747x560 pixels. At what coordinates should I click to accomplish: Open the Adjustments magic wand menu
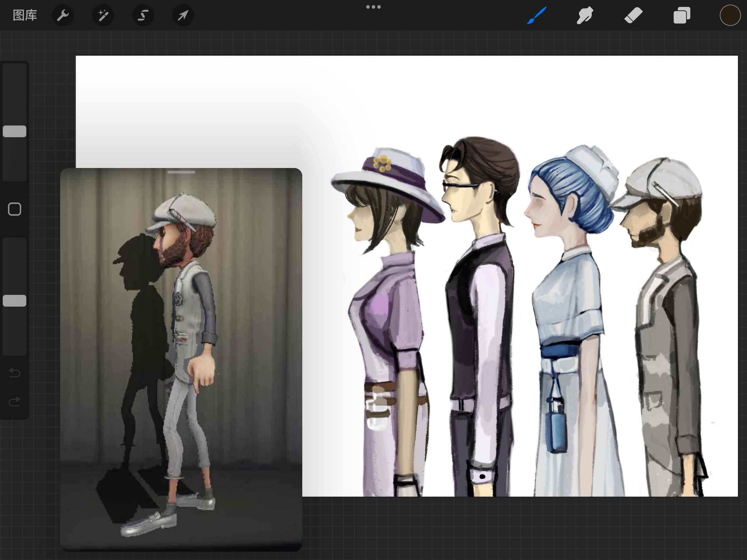pos(103,15)
